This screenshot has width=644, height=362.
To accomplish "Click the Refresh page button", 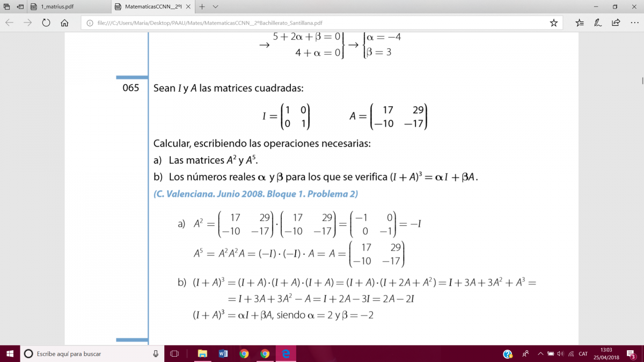I will pyautogui.click(x=46, y=23).
